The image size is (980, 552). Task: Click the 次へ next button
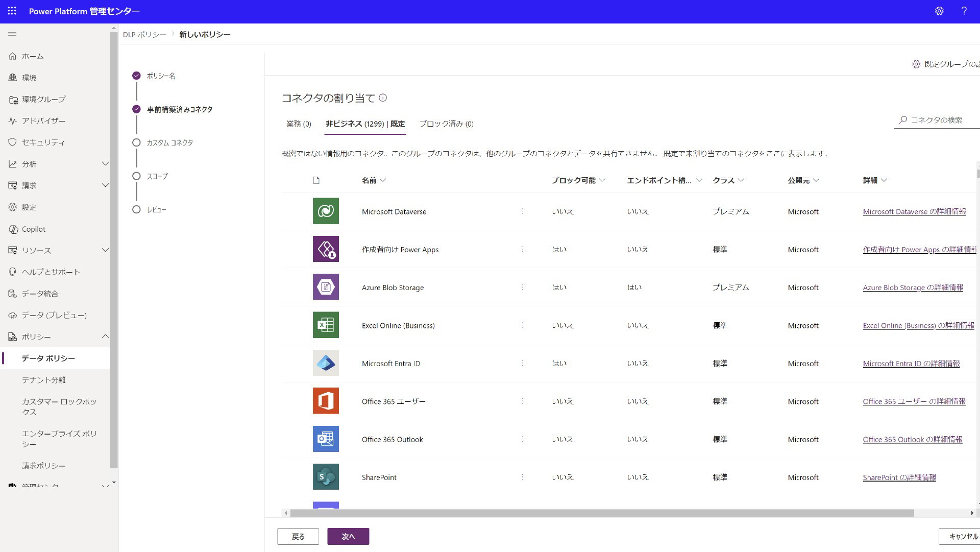click(x=348, y=537)
